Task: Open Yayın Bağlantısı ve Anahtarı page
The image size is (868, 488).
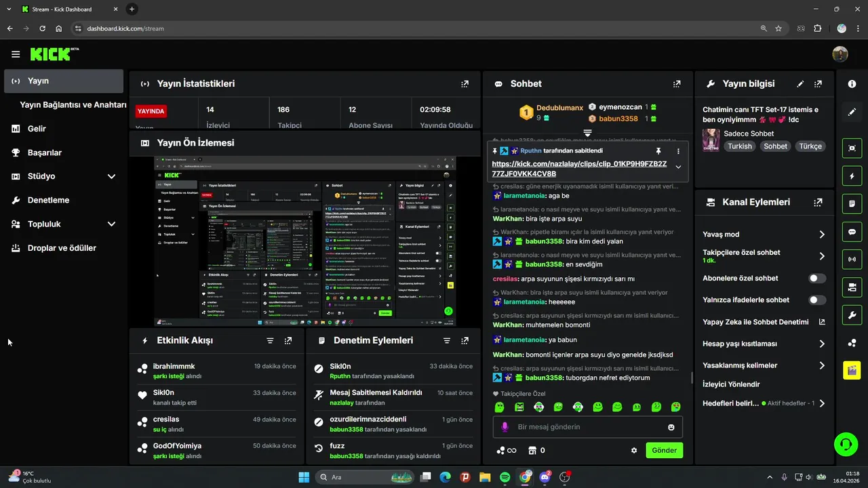Action: click(x=73, y=105)
